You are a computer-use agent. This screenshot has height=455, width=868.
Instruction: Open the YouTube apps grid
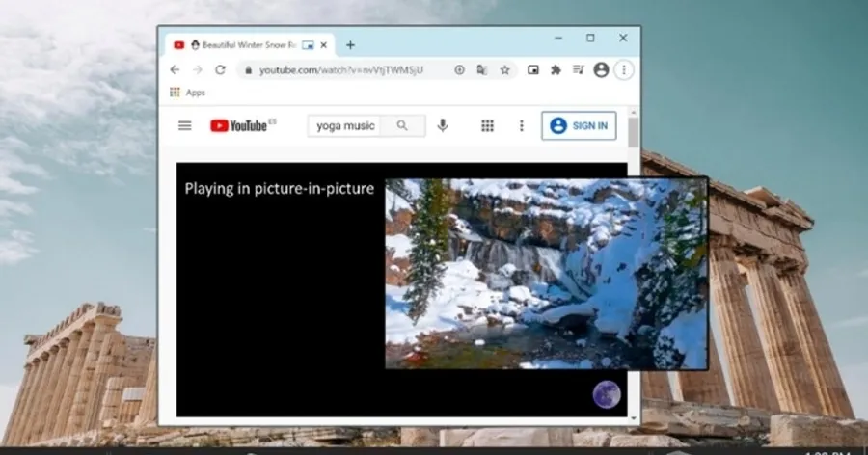click(488, 125)
